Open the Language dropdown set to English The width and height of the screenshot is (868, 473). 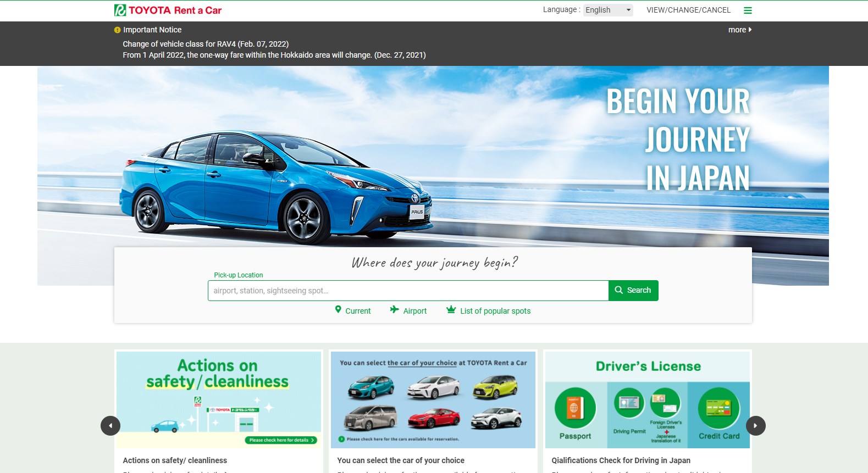pyautogui.click(x=608, y=10)
